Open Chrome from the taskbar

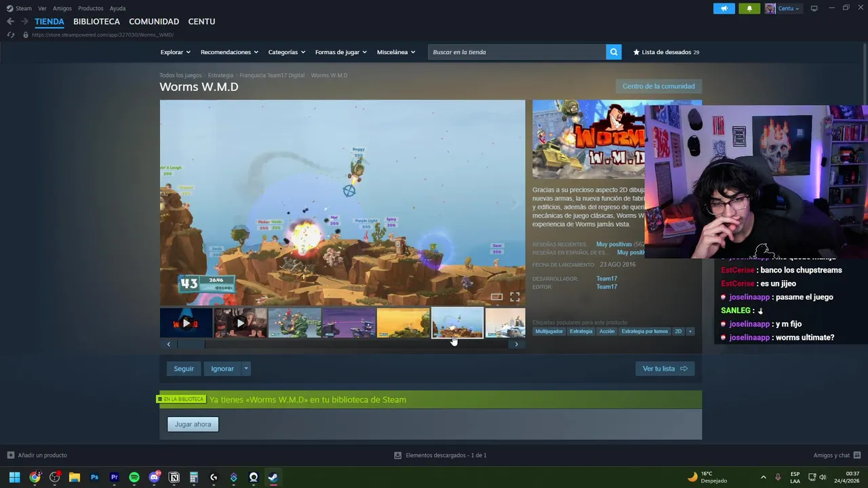point(35,477)
